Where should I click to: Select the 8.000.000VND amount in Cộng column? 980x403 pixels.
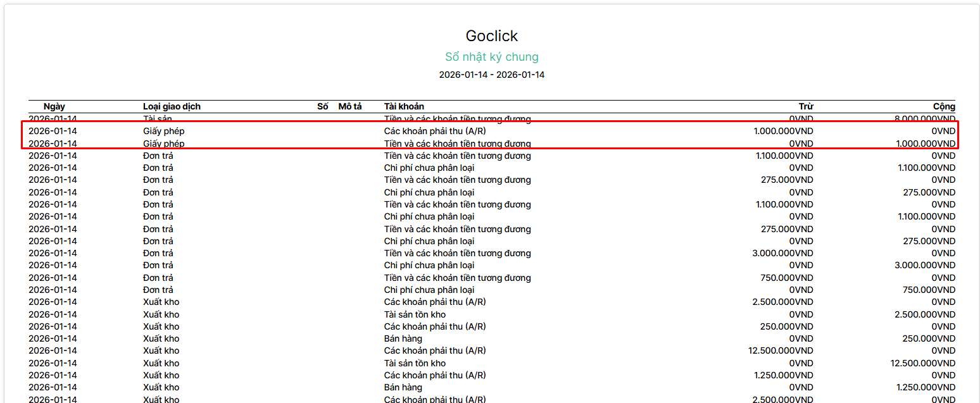point(924,119)
